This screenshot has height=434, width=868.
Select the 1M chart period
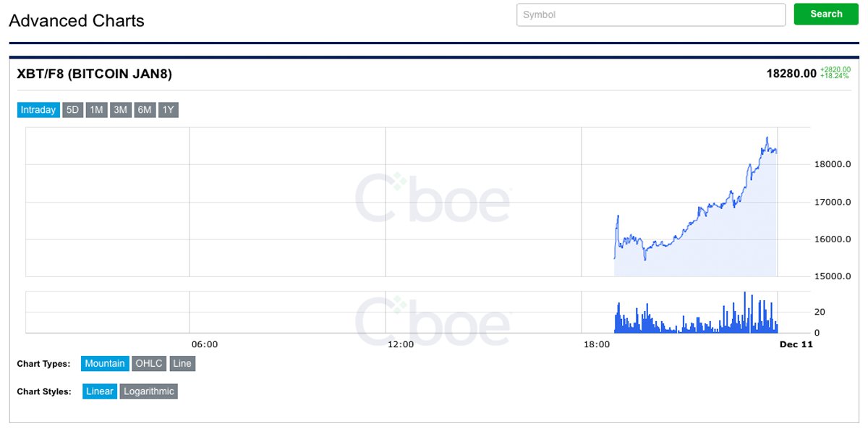pyautogui.click(x=95, y=109)
